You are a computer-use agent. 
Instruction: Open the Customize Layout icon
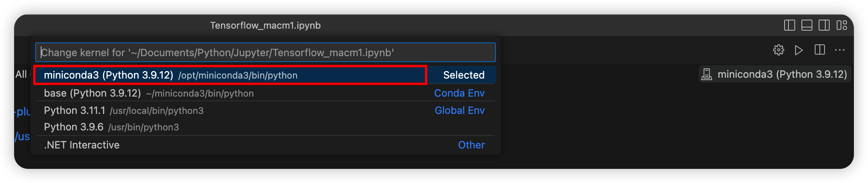tap(841, 26)
